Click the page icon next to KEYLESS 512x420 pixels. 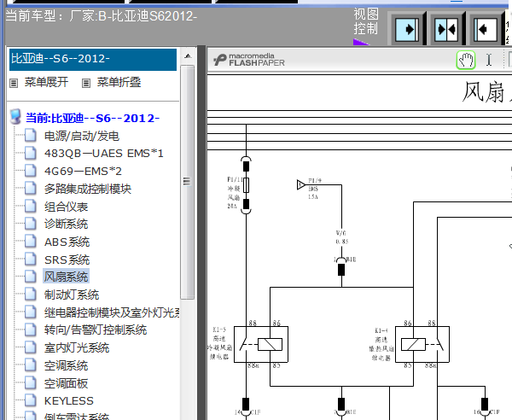pyautogui.click(x=31, y=400)
